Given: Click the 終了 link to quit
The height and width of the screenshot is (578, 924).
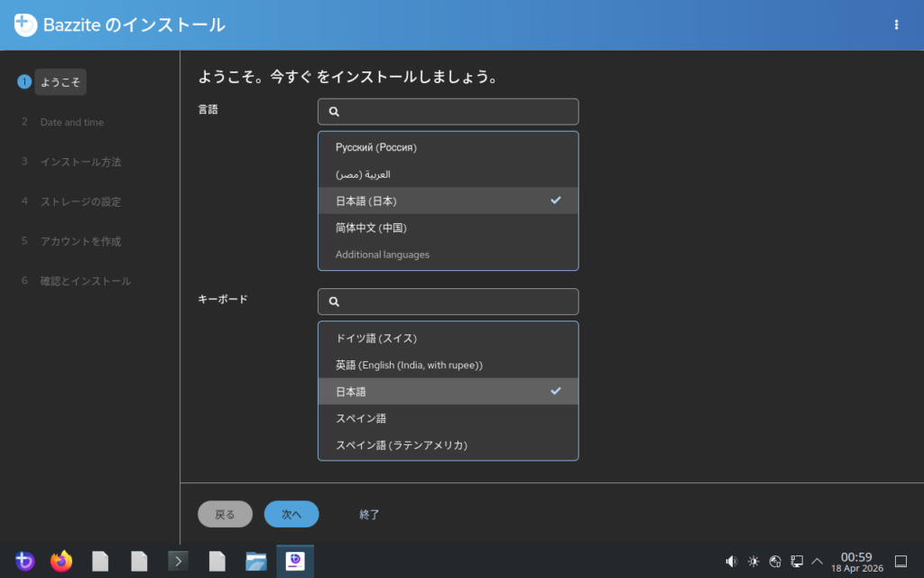Looking at the screenshot, I should pyautogui.click(x=369, y=515).
